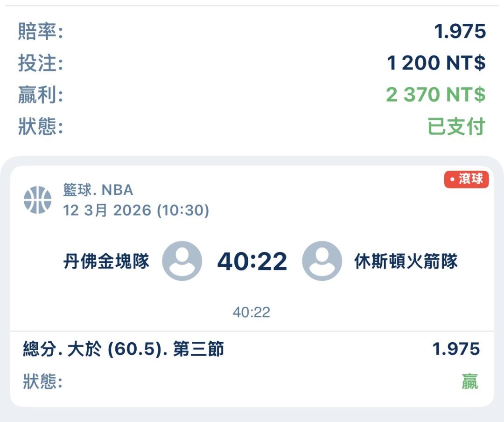
Task: Select the 籃球. NBA league label
Action: (x=98, y=190)
